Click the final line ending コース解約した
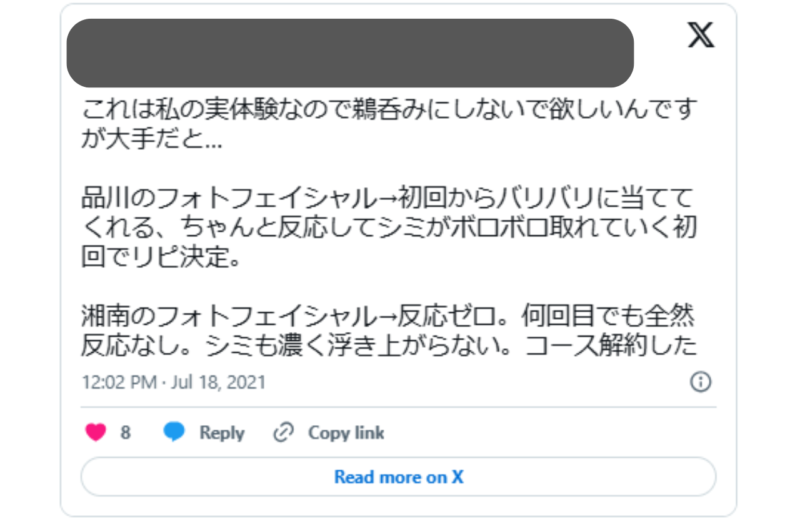 [x=389, y=345]
